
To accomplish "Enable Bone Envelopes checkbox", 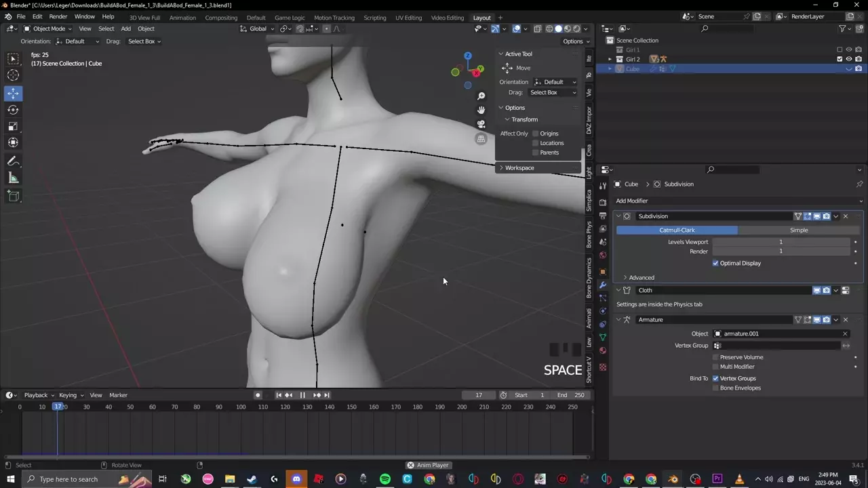I will (x=715, y=388).
